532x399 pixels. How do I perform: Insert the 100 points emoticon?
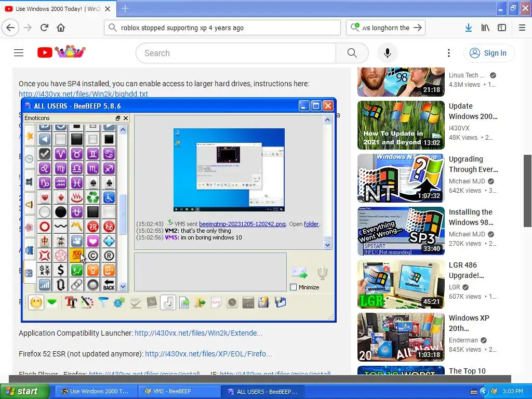click(x=77, y=256)
